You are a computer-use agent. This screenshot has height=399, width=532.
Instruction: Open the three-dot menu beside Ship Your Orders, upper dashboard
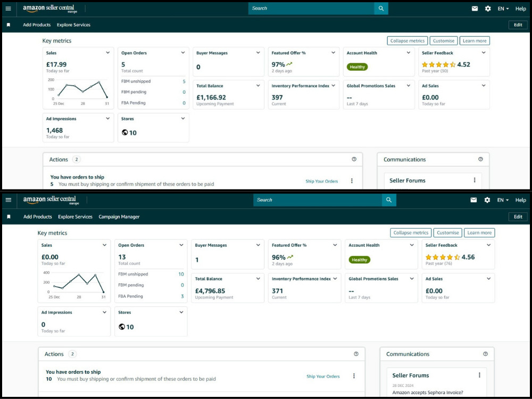352,181
